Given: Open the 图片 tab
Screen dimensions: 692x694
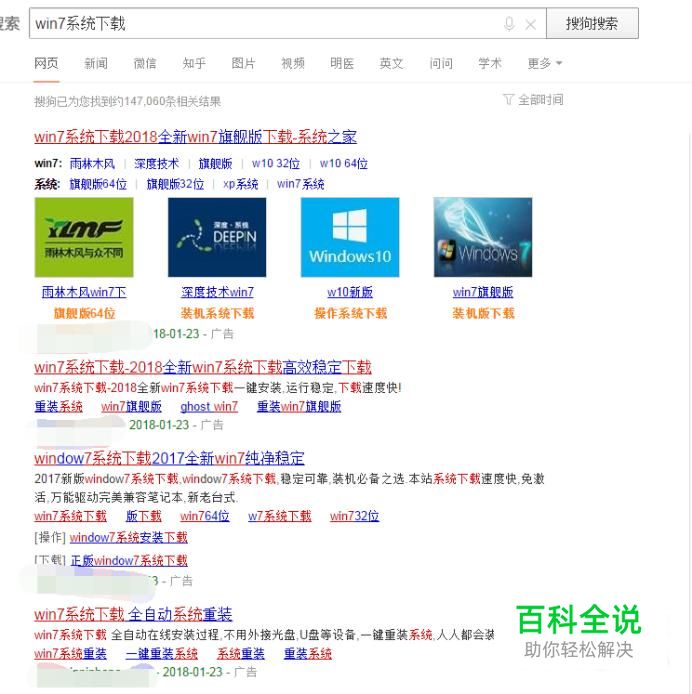Looking at the screenshot, I should (x=243, y=63).
